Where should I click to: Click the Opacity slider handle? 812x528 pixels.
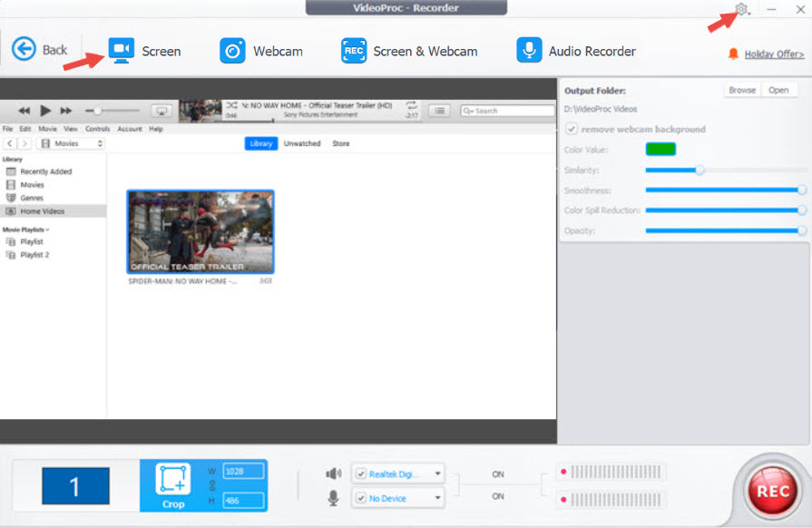802,230
